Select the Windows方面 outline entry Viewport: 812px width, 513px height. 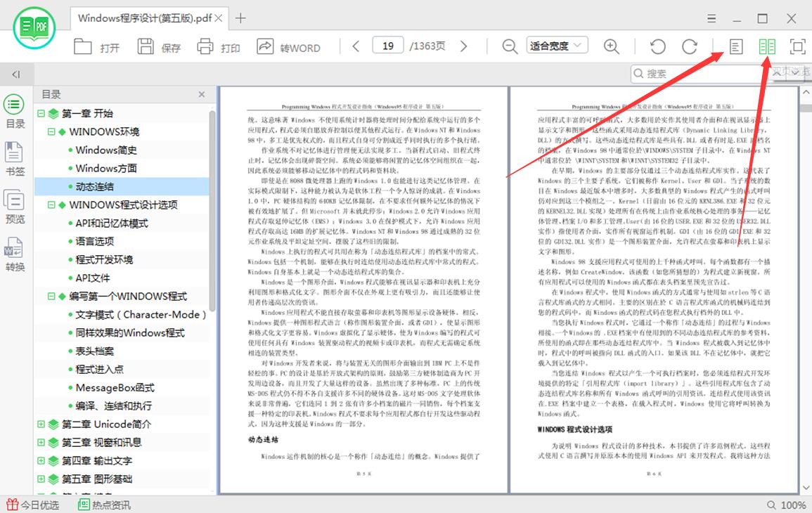106,168
